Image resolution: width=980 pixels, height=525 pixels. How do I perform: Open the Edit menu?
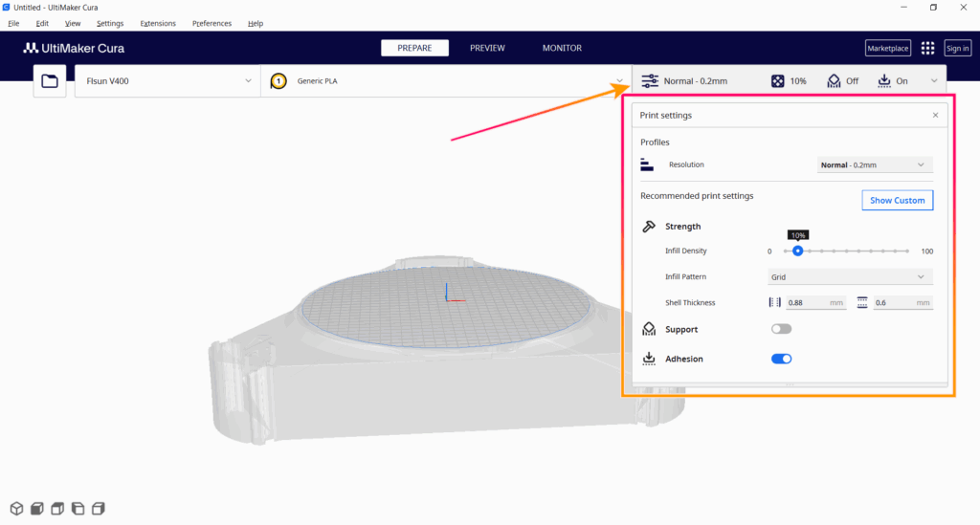tap(42, 23)
